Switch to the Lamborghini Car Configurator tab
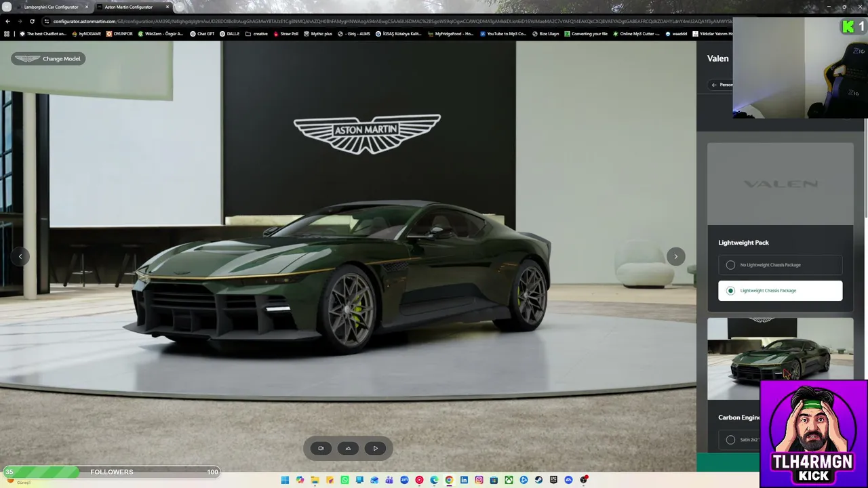Screen dimensions: 868x488 coord(50,7)
